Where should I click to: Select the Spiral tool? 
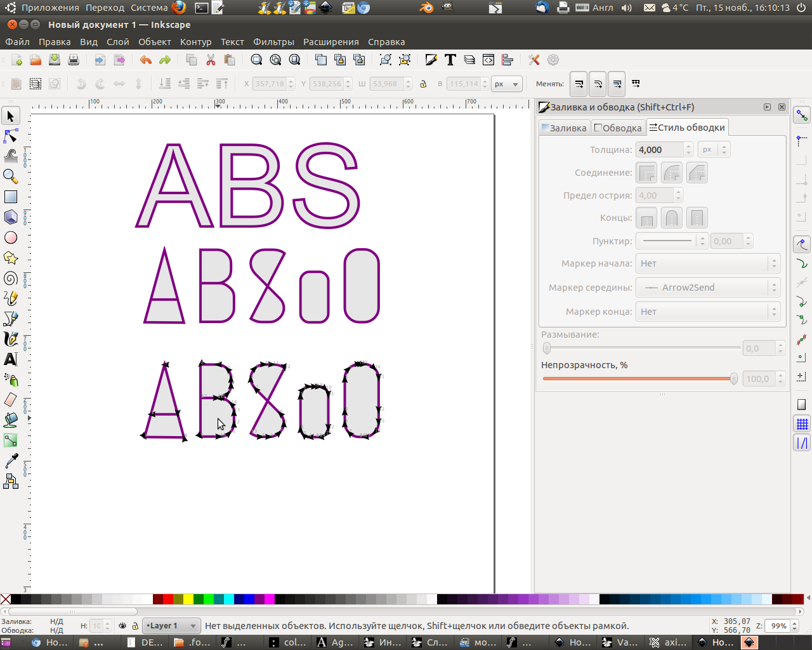click(x=11, y=278)
